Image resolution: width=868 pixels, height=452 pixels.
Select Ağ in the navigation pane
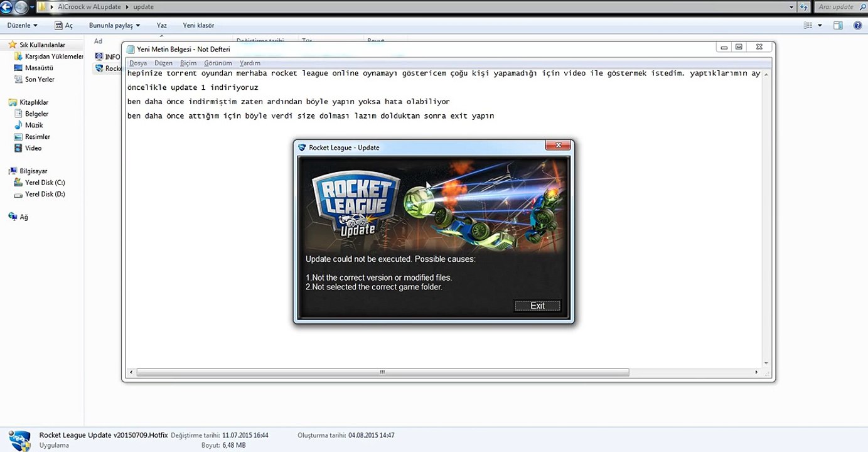point(24,217)
